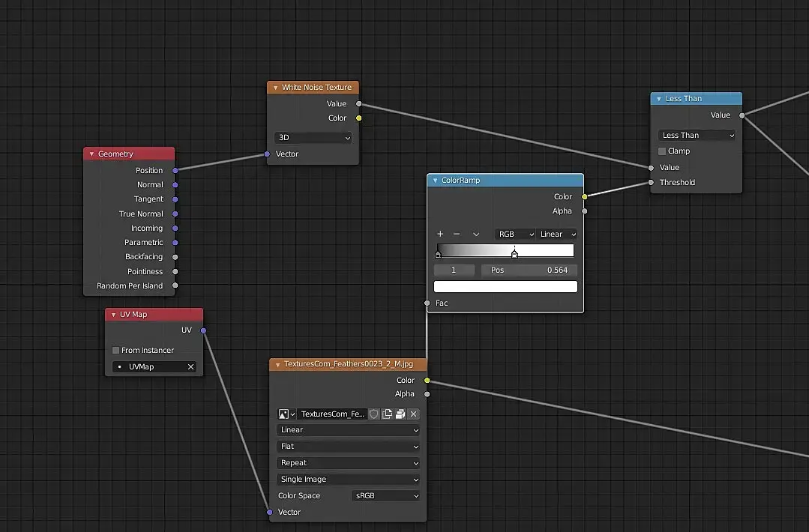Open the Repeat extension dropdown

point(348,463)
